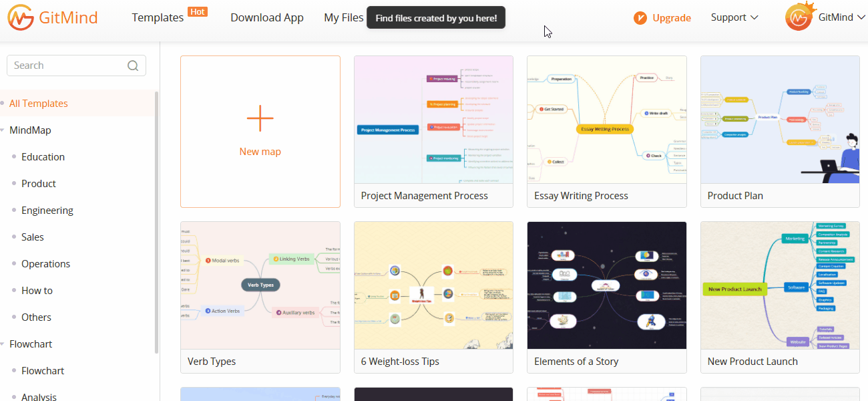Select the Education category
The image size is (868, 401).
pyautogui.click(x=43, y=157)
